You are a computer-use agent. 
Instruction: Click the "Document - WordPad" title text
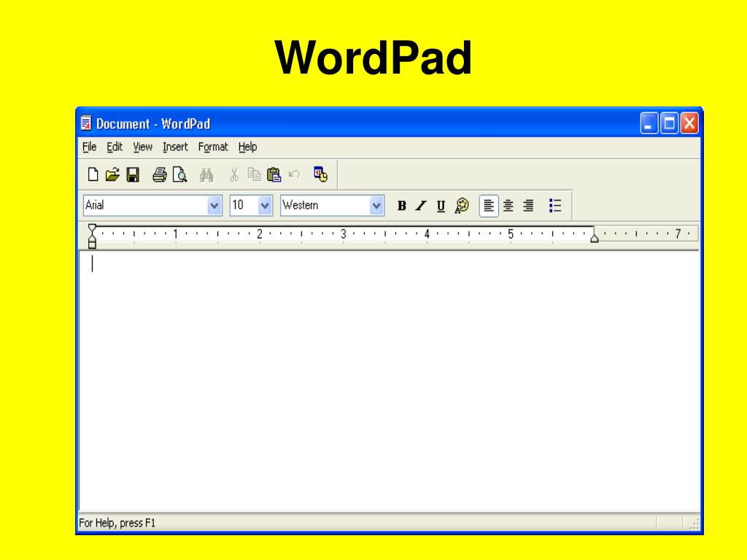click(153, 124)
